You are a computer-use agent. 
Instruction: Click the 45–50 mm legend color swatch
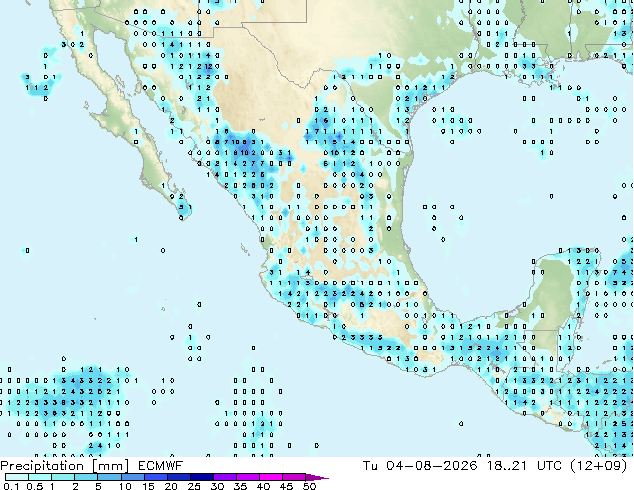pos(294,477)
